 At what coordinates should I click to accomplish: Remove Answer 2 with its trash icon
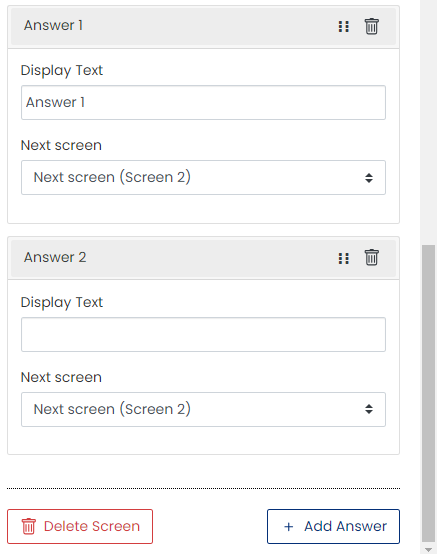click(x=371, y=257)
